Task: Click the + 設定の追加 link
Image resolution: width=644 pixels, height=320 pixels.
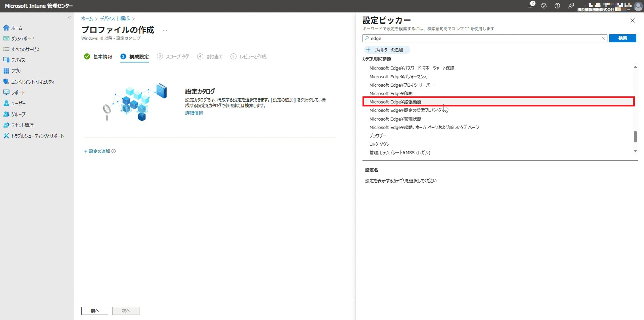Action: (x=97, y=151)
